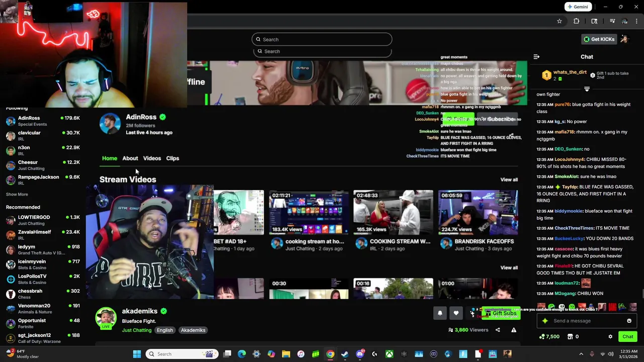Expand Following list with Show more
The height and width of the screenshot is (362, 644).
click(17, 194)
